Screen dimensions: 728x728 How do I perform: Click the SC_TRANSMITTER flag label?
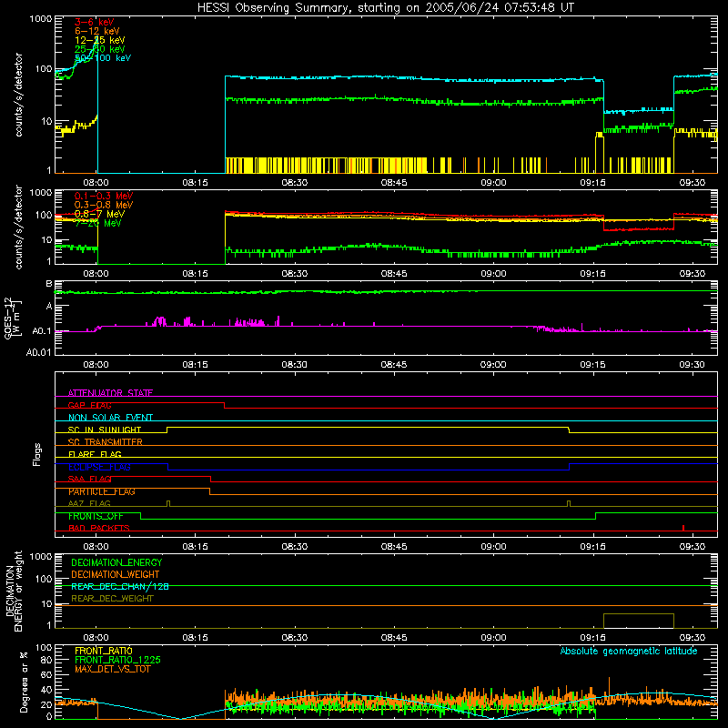coord(106,442)
